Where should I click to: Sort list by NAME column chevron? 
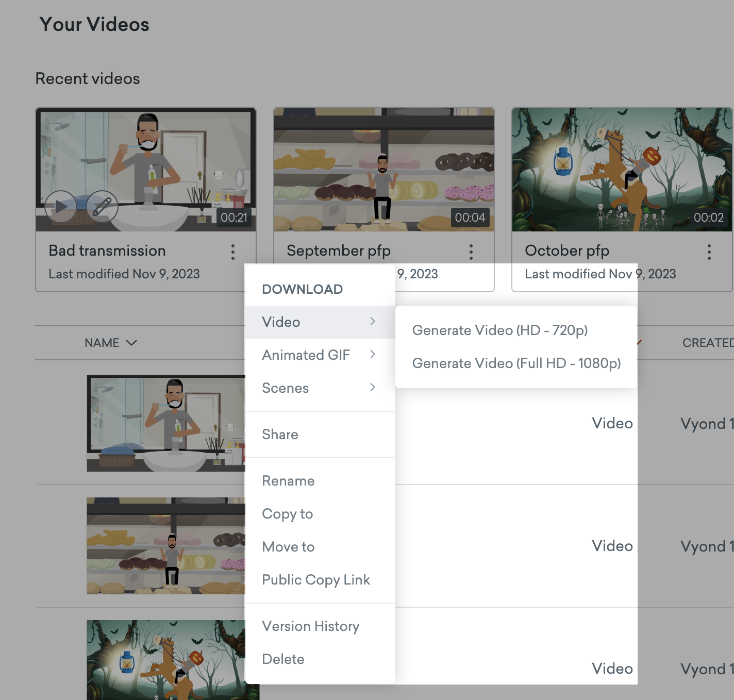[x=131, y=343]
